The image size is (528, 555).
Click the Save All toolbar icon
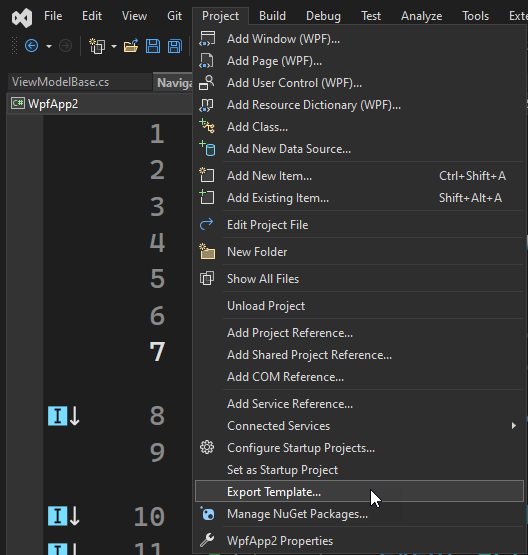point(175,46)
